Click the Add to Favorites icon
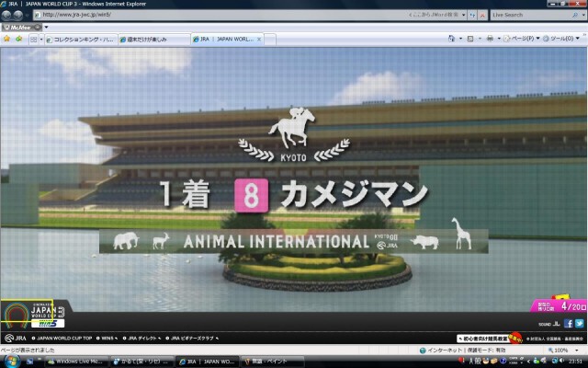Screen dimensions: 588x368 click(x=18, y=39)
